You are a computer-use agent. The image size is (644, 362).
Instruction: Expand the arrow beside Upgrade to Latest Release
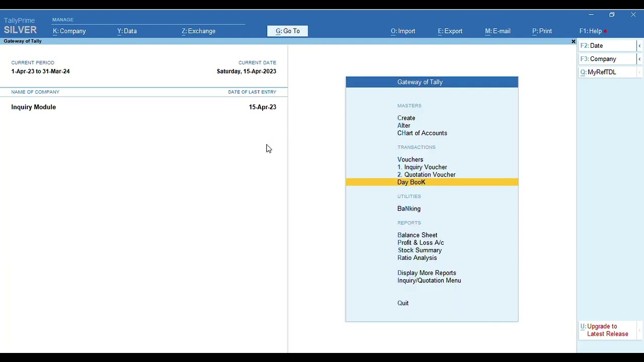pos(639,330)
